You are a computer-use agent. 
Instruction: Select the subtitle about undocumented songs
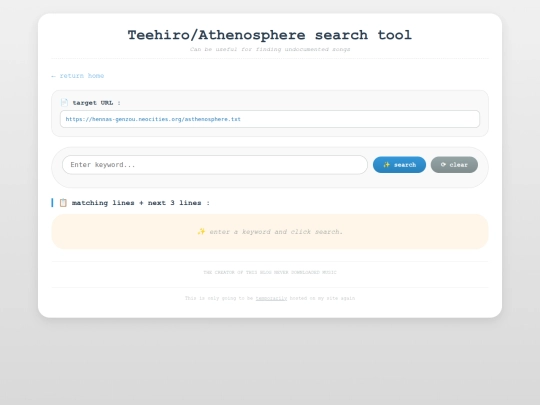270,49
